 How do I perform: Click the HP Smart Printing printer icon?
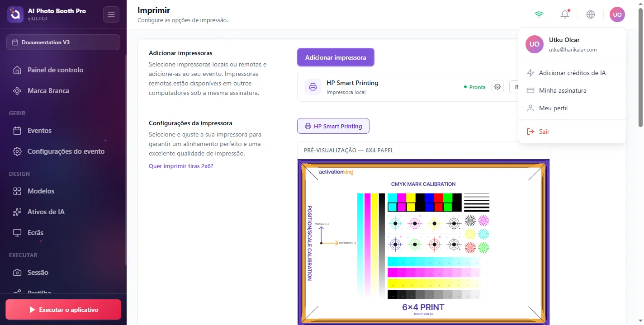point(313,87)
